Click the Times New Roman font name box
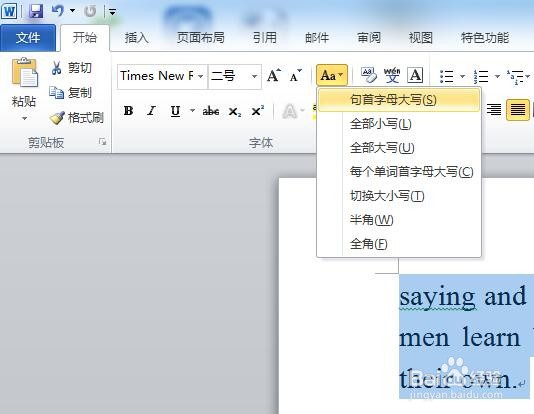 [157, 76]
